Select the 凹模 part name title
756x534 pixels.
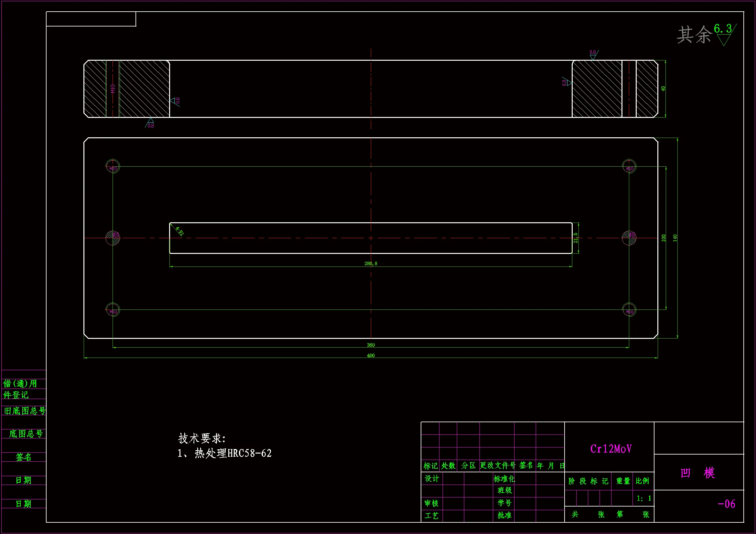(x=698, y=473)
